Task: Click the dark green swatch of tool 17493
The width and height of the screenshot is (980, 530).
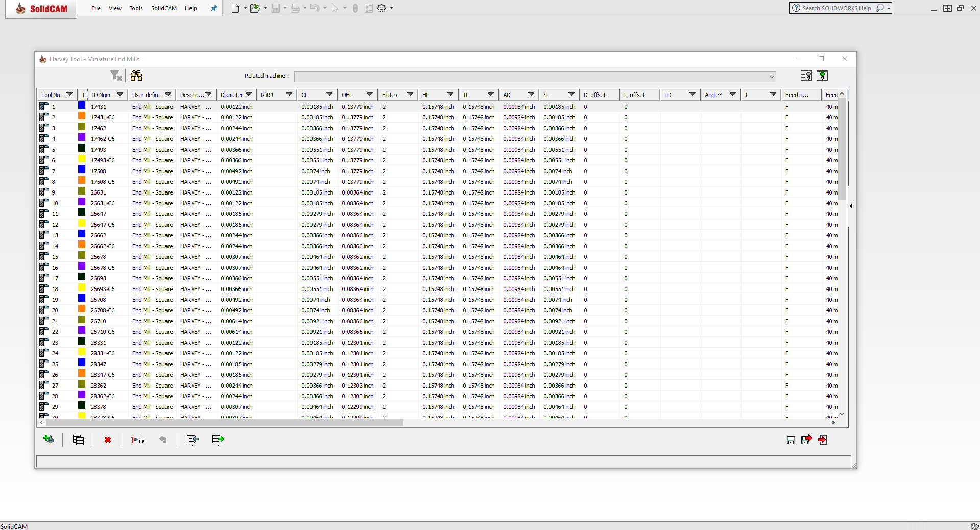Action: pos(82,149)
